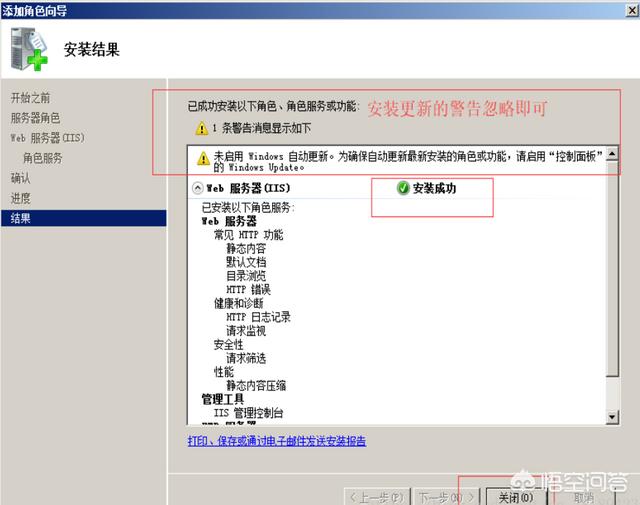Click the results list scrollbar thumb
Viewport: 640px width, 505px height.
tap(612, 269)
